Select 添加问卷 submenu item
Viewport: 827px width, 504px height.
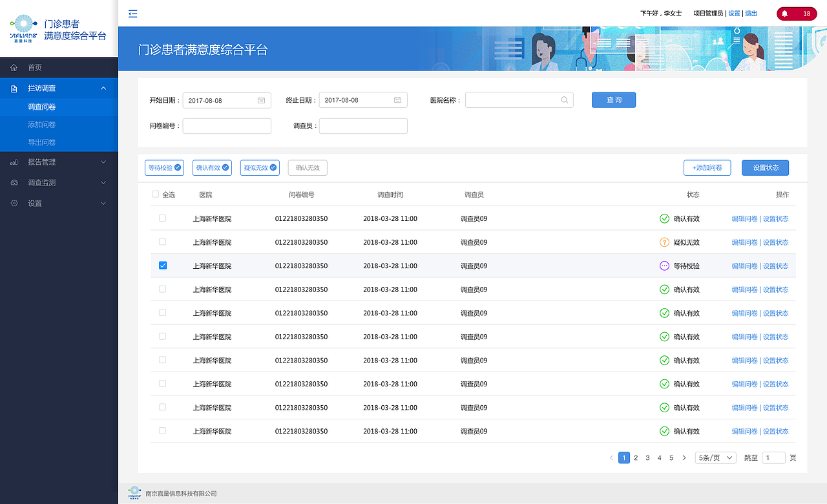tap(59, 125)
